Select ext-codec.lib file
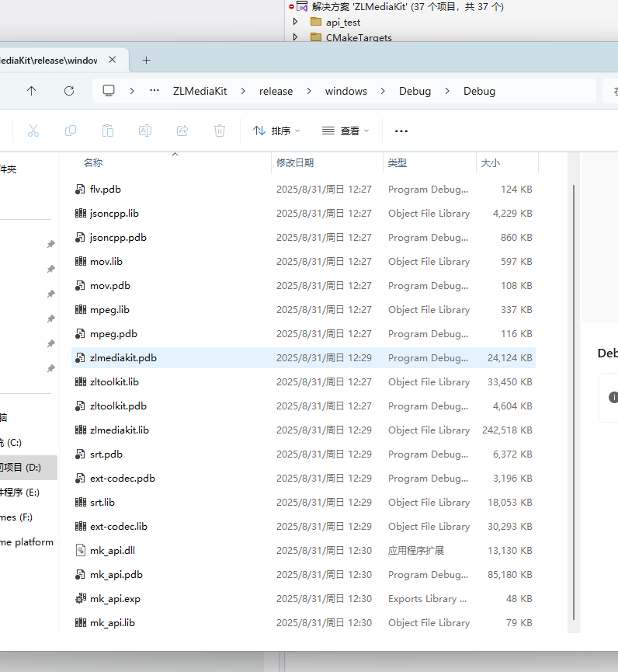618x672 pixels. tap(304, 526)
